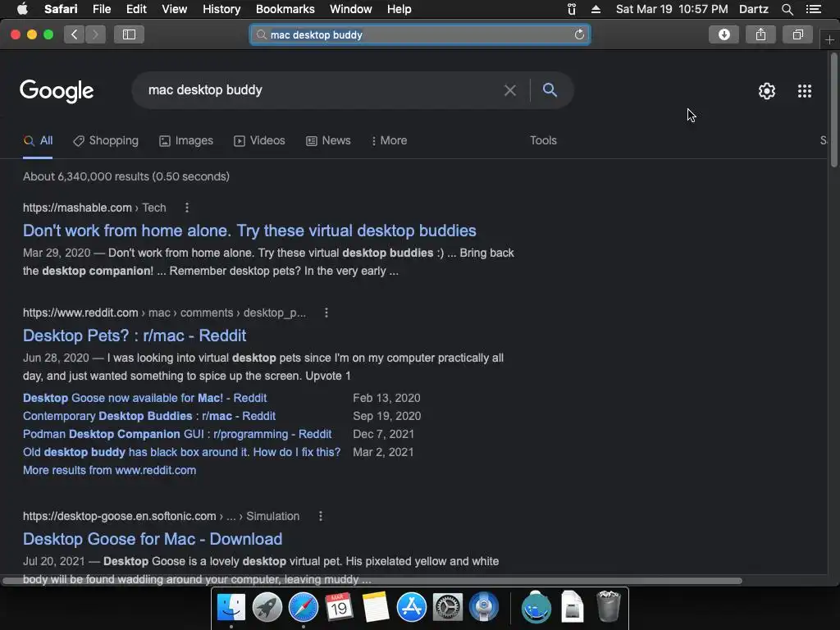Click the date and time in menu bar
Screen dimensions: 840x630
coord(672,9)
